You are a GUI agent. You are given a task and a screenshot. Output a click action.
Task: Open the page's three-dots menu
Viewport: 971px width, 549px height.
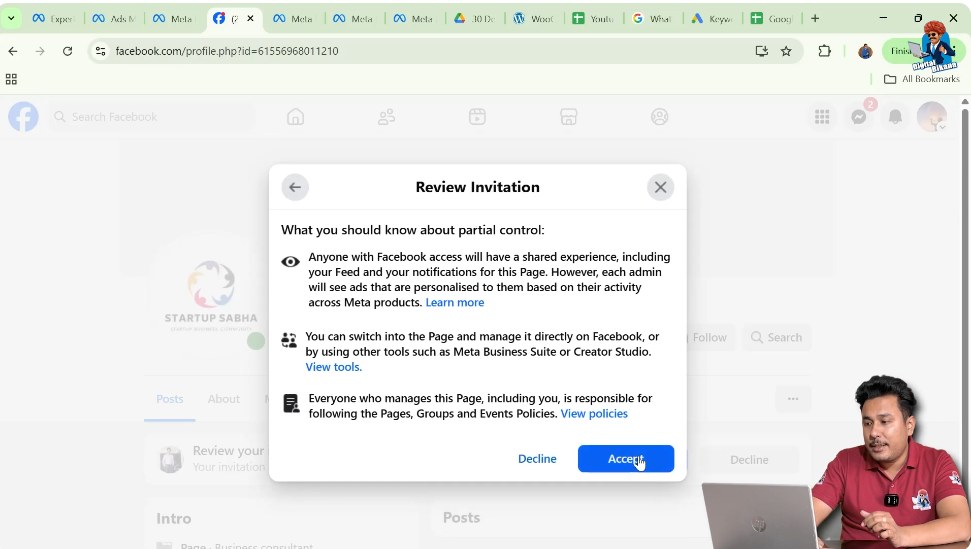click(x=793, y=399)
